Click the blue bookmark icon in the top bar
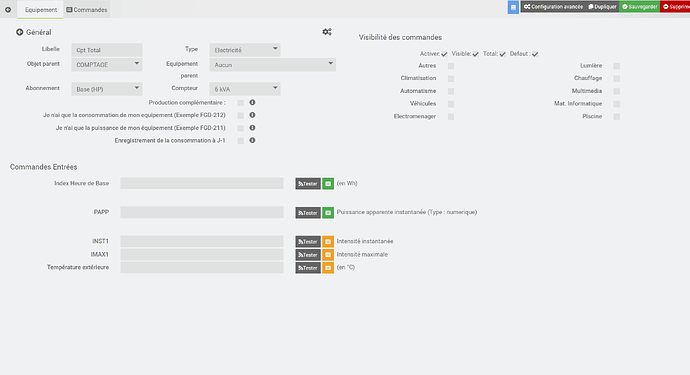Image resolution: width=690 pixels, height=375 pixels. coord(513,7)
